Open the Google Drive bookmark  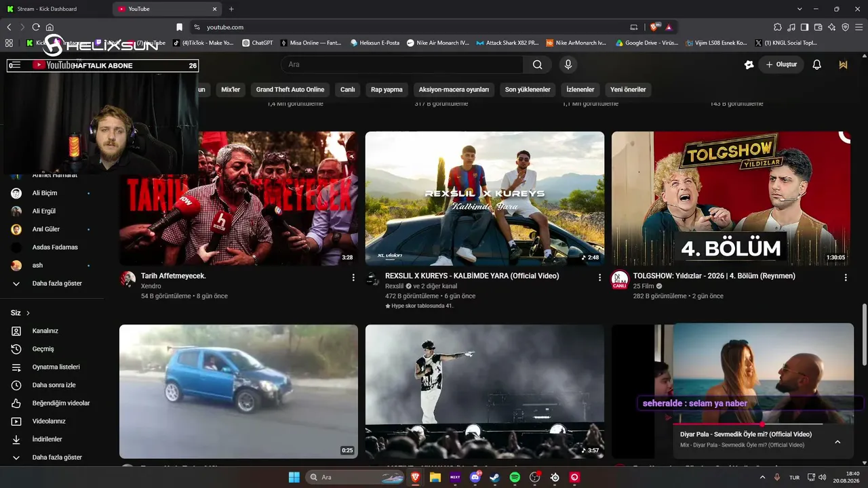(647, 43)
